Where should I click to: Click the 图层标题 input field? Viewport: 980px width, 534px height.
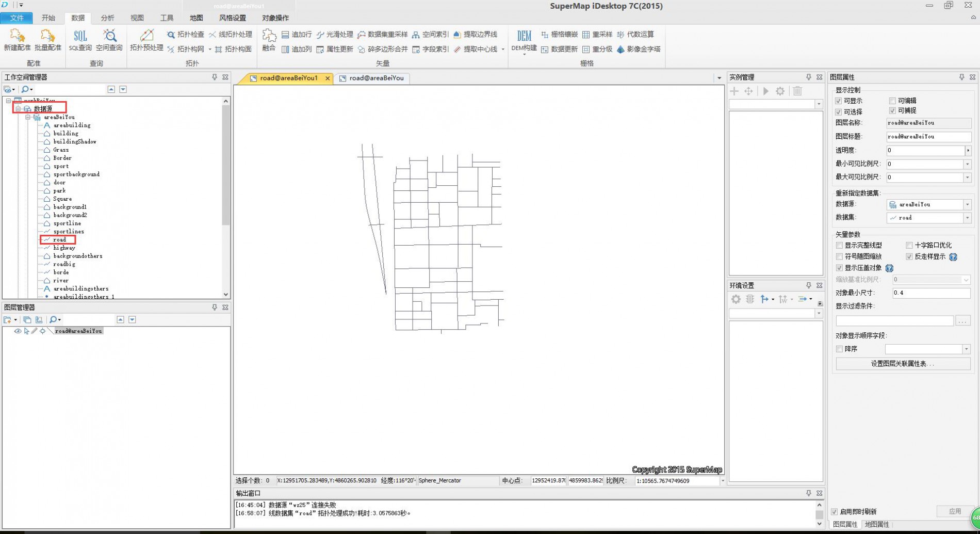tap(928, 137)
